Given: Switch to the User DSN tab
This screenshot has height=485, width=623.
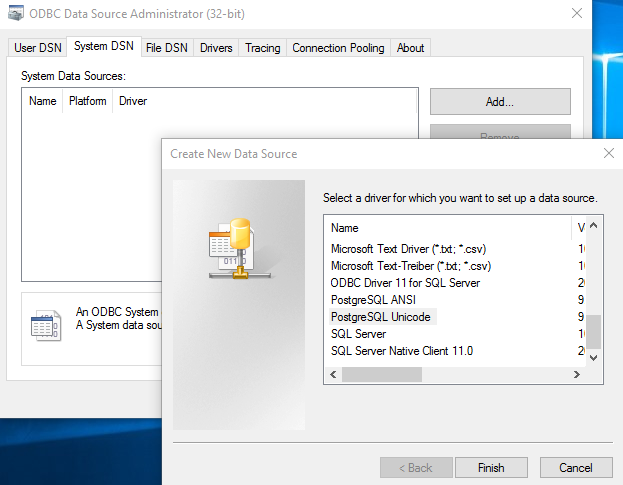Looking at the screenshot, I should click(38, 48).
